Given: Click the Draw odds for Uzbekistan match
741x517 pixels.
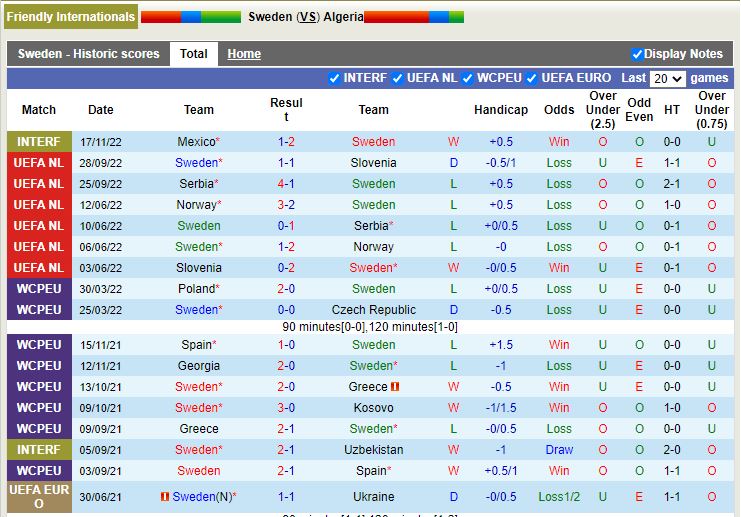Looking at the screenshot, I should (559, 450).
